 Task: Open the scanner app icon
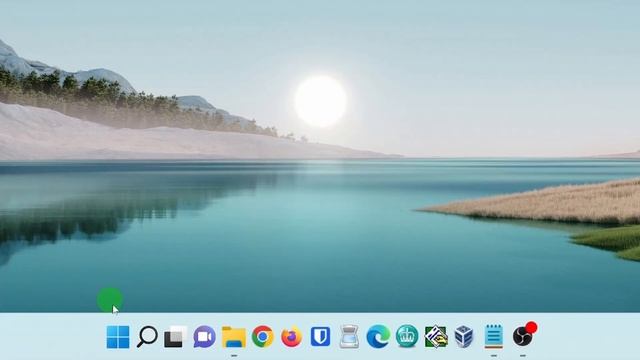(349, 337)
